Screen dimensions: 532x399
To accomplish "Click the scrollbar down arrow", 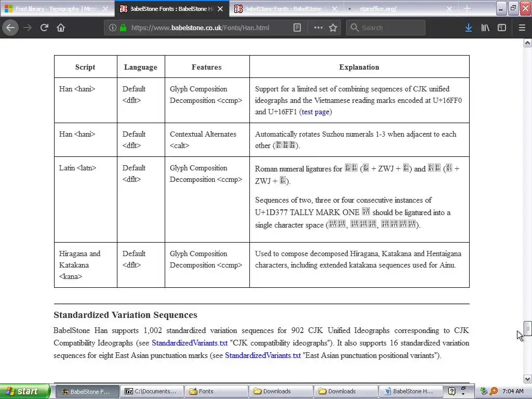I will tap(527, 379).
